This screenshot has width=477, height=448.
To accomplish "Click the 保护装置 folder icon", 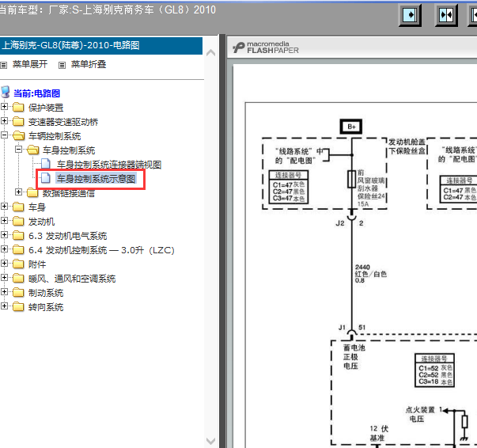I will coord(18,107).
